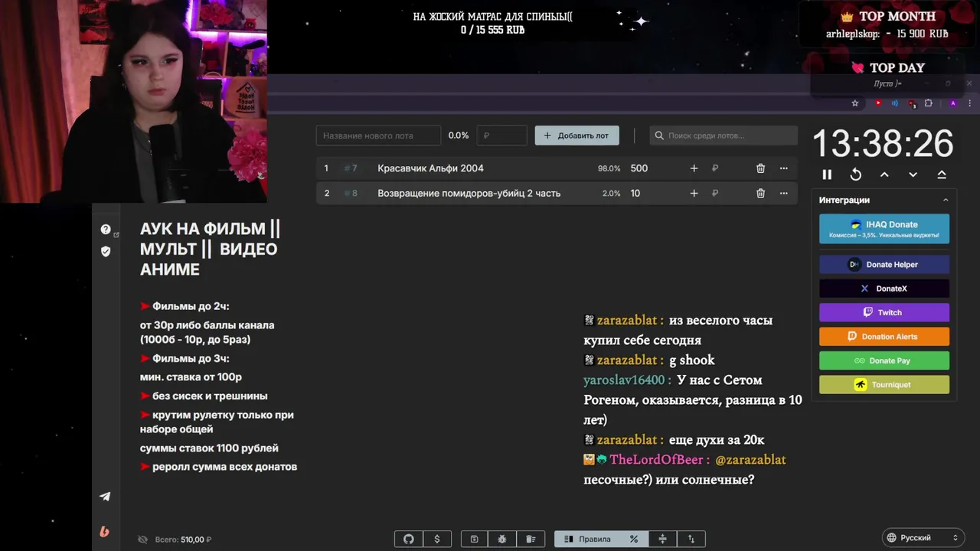Click the Добавить лот button
This screenshot has width=980, height=551.
click(x=577, y=135)
